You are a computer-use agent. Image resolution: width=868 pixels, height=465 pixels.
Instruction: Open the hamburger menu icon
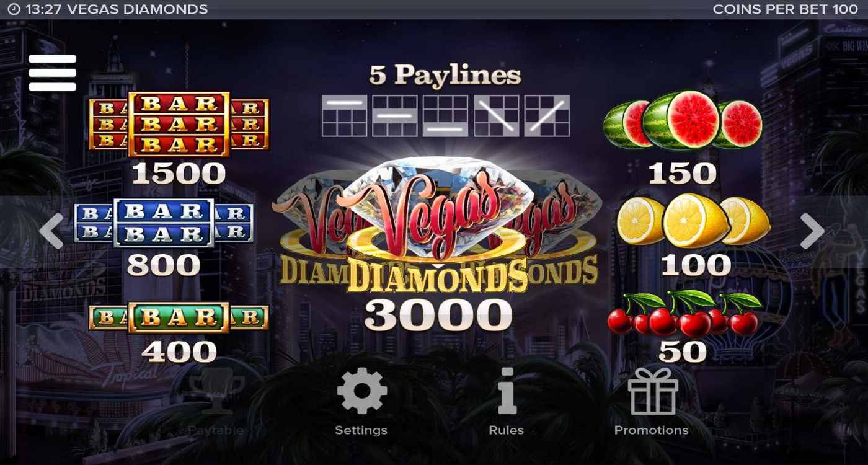tap(52, 73)
